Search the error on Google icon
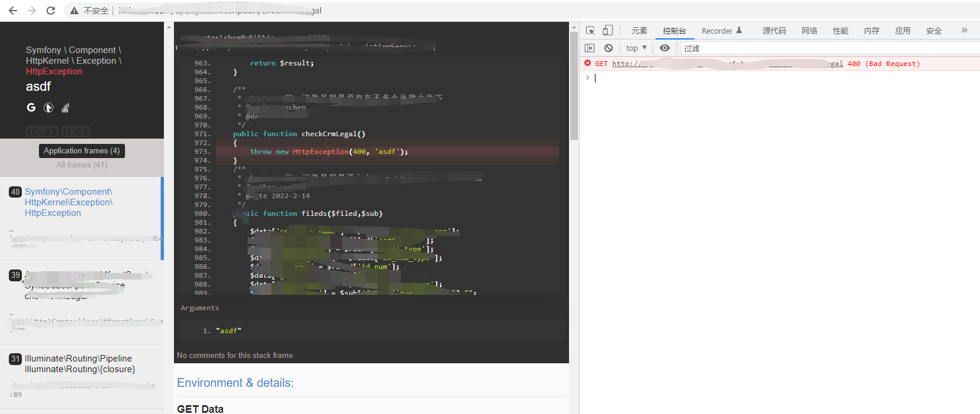The width and height of the screenshot is (980, 414). coord(31,107)
